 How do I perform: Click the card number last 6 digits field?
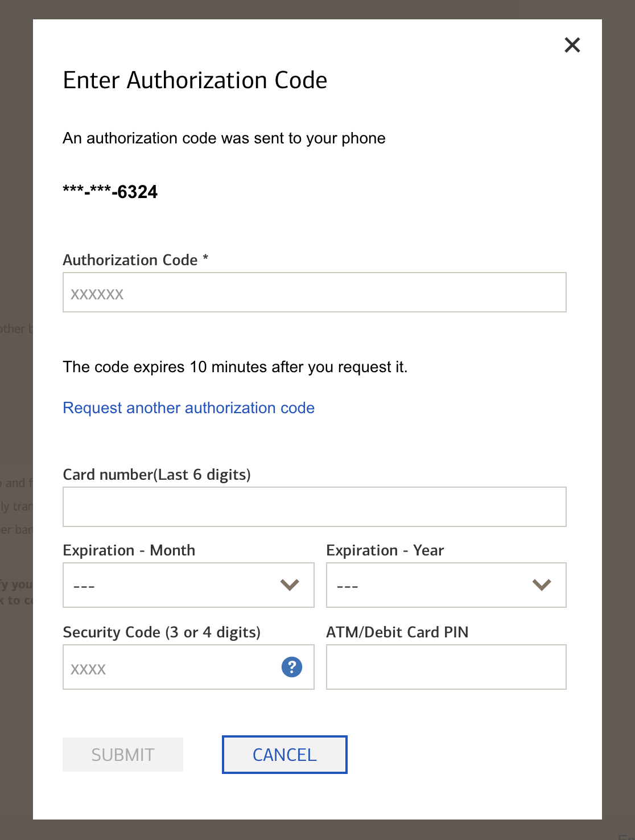[x=314, y=507]
